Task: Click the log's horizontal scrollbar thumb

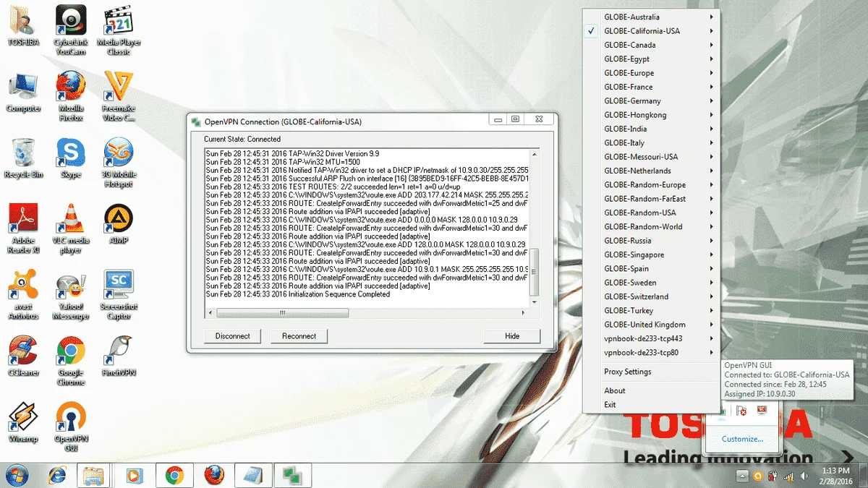Action: [282, 313]
